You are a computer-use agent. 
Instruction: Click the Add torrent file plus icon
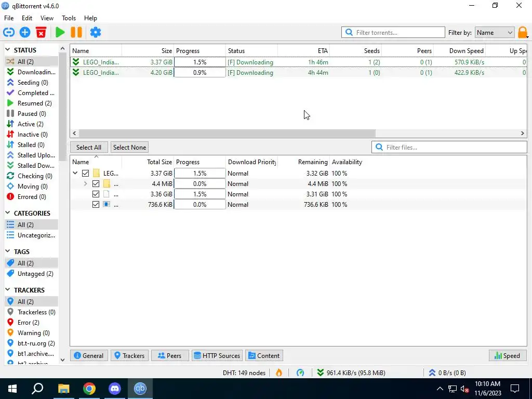(x=25, y=32)
